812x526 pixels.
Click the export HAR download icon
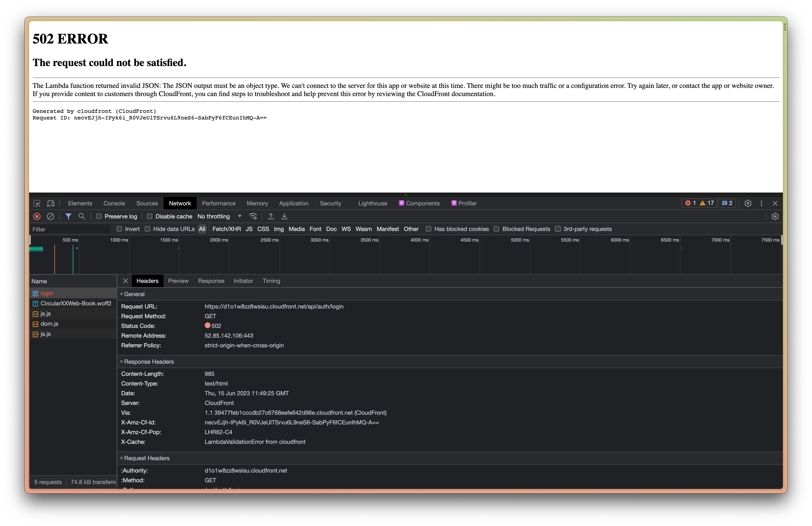[x=284, y=216]
